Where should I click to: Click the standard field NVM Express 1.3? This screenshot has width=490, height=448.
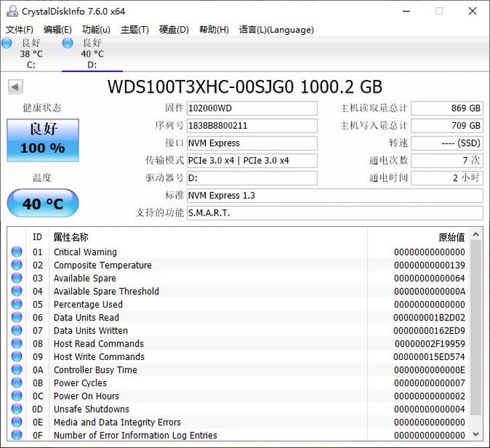pos(335,195)
